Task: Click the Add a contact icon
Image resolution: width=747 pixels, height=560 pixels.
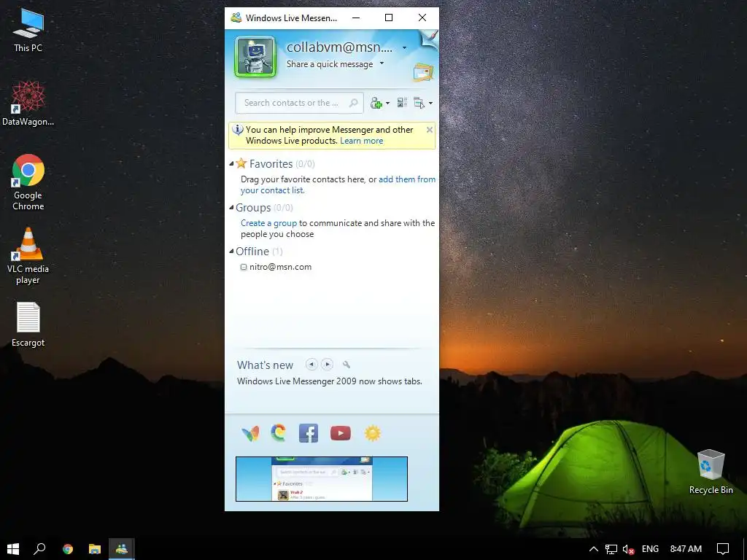Action: coord(376,103)
